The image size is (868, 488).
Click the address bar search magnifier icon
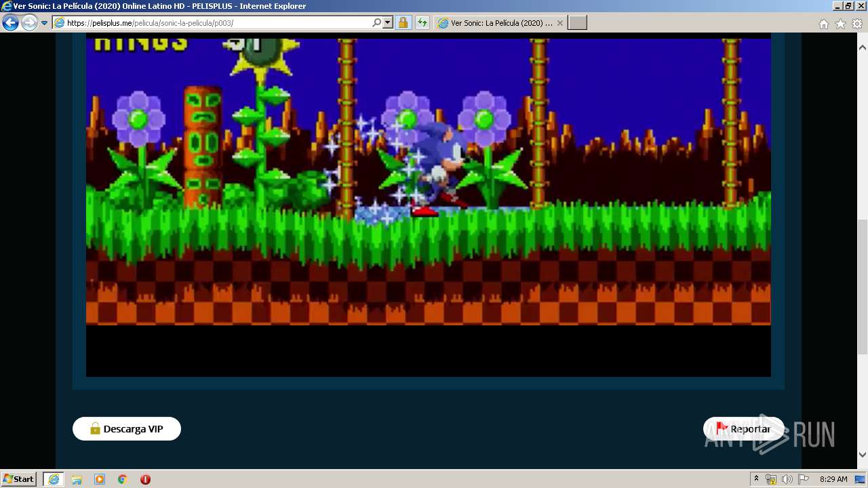[x=377, y=23]
